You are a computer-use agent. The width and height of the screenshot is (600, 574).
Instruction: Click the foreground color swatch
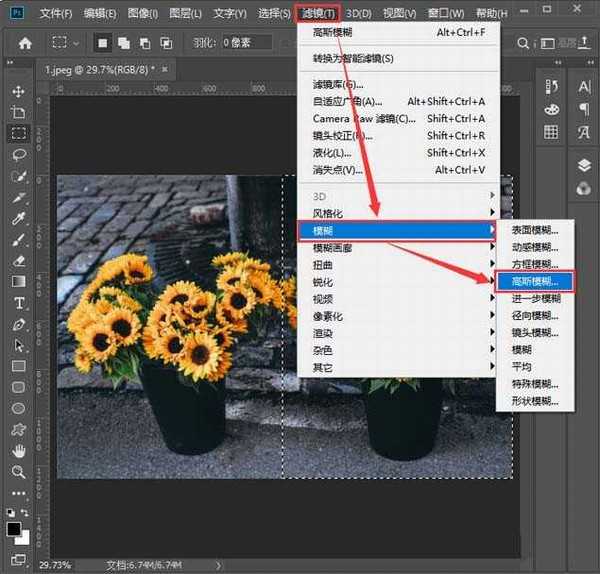(x=14, y=529)
